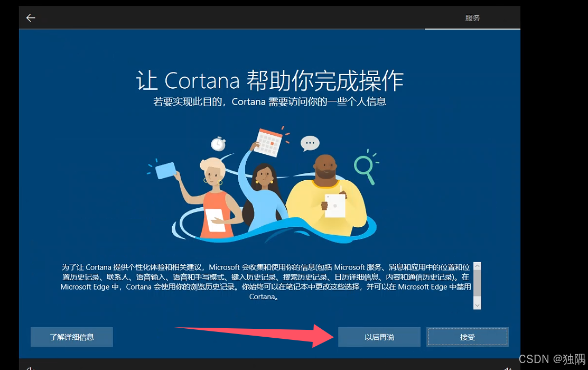Click the scrollbar up arrow beside the text
588x370 pixels.
478,266
